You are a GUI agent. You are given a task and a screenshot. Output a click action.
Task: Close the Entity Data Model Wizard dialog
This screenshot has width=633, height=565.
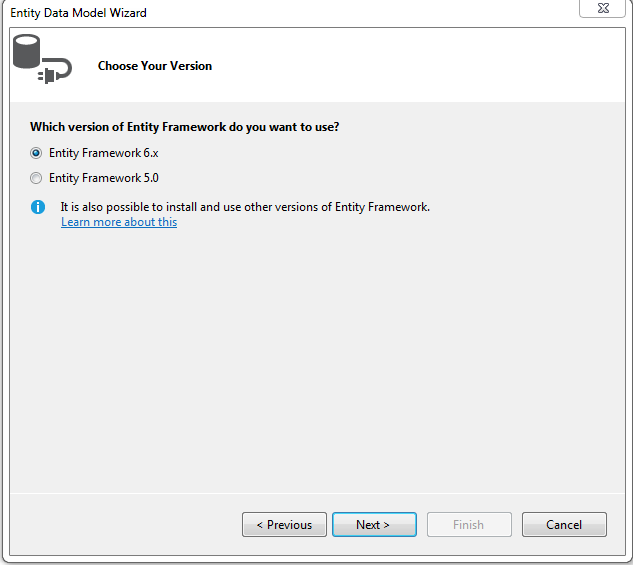click(x=602, y=8)
